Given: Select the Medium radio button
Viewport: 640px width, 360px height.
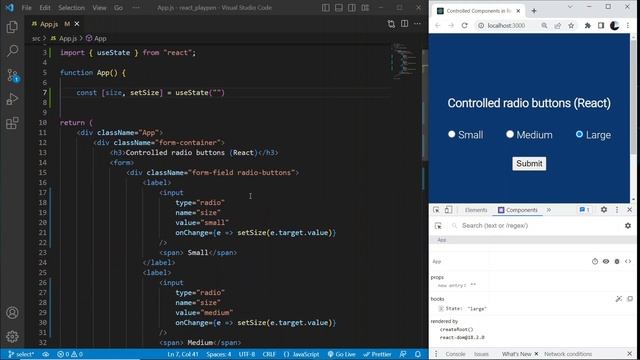Looking at the screenshot, I should [510, 134].
